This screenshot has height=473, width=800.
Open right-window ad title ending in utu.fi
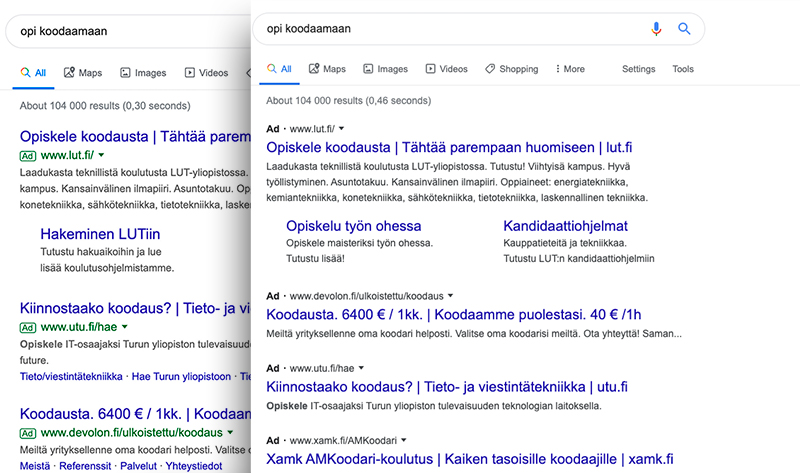(447, 387)
